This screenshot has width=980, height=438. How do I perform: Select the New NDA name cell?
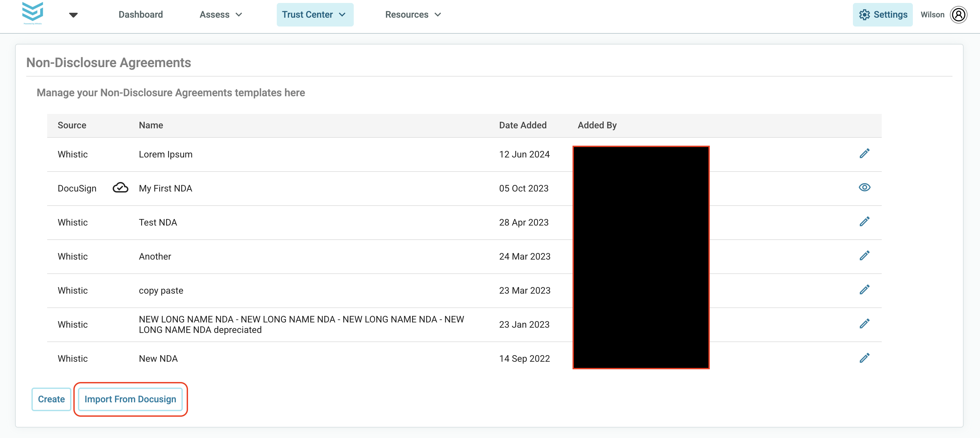(158, 358)
